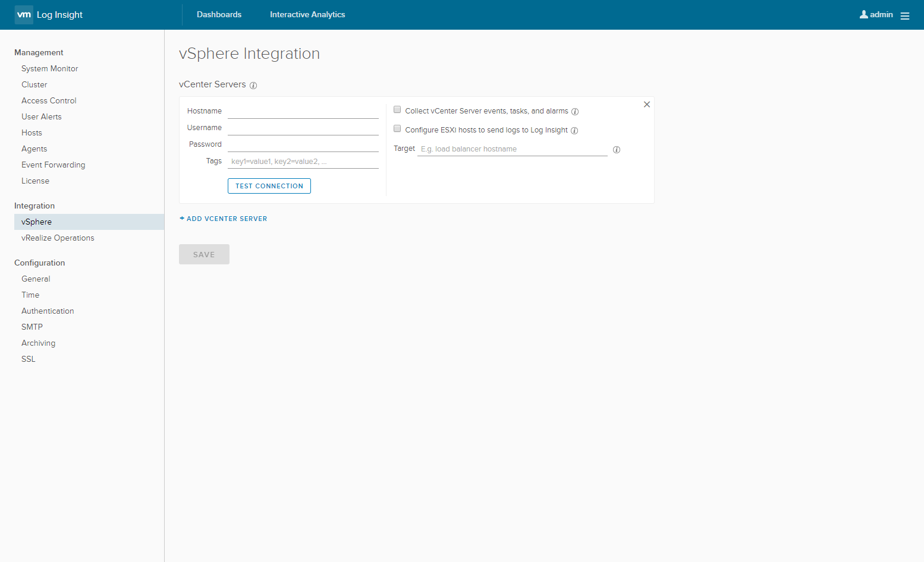
Task: Open vRealize Operations integration page
Action: [58, 238]
